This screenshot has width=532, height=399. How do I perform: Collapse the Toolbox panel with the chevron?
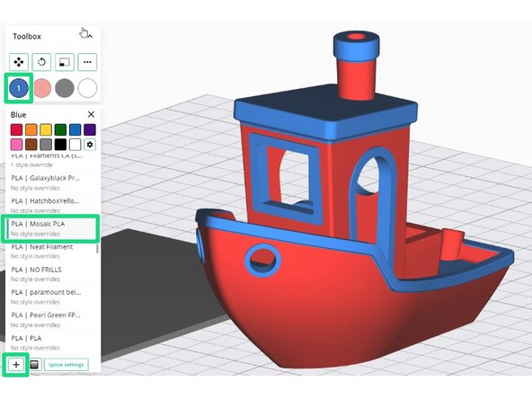(x=90, y=36)
